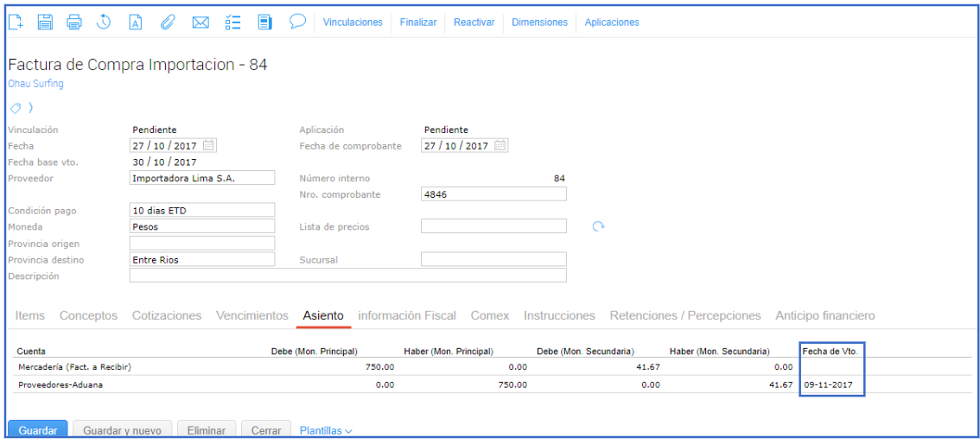Switch to the Conceptos tab
980x444 pixels.
click(x=89, y=316)
